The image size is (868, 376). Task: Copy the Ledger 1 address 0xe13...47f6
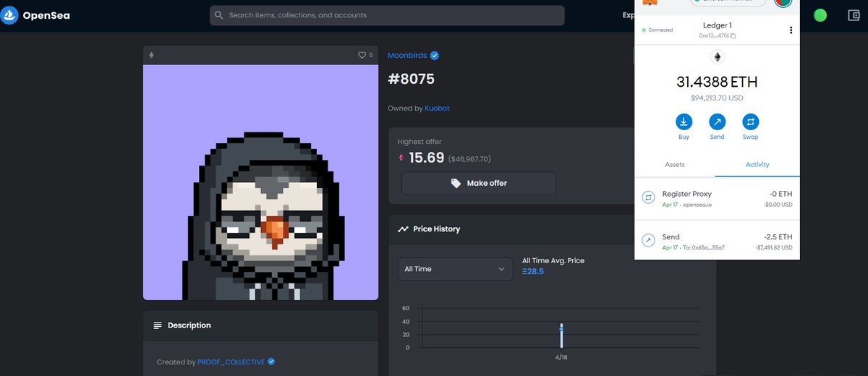[x=717, y=35]
